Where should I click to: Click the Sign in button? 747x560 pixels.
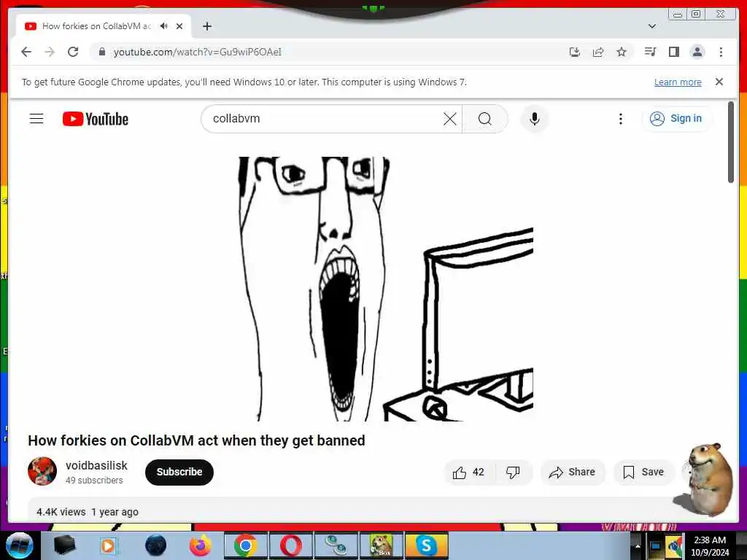click(676, 119)
